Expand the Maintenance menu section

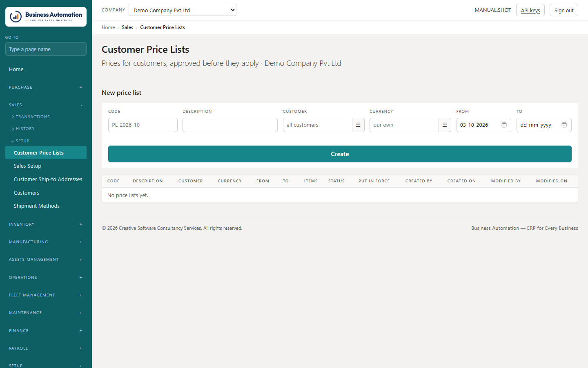coord(46,313)
